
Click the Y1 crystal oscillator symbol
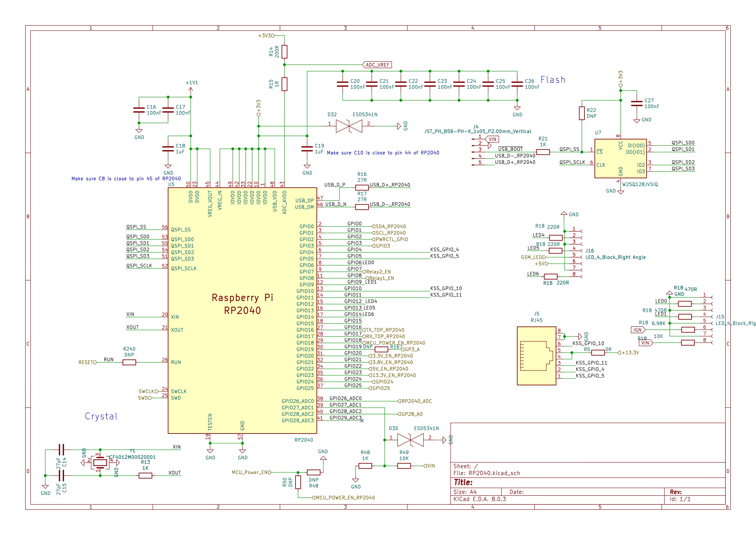tap(100, 463)
